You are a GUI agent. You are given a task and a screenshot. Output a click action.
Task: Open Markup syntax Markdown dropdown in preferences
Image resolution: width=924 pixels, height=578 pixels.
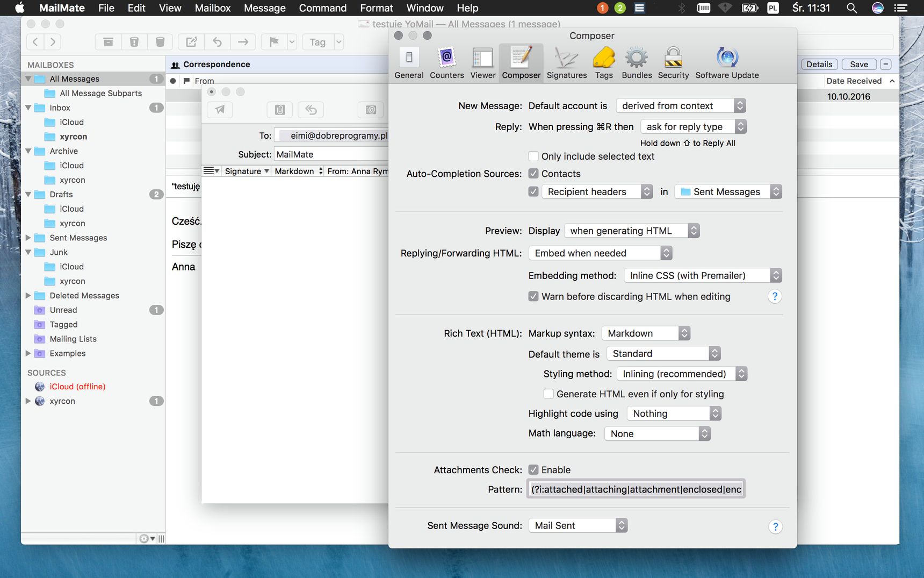(646, 333)
